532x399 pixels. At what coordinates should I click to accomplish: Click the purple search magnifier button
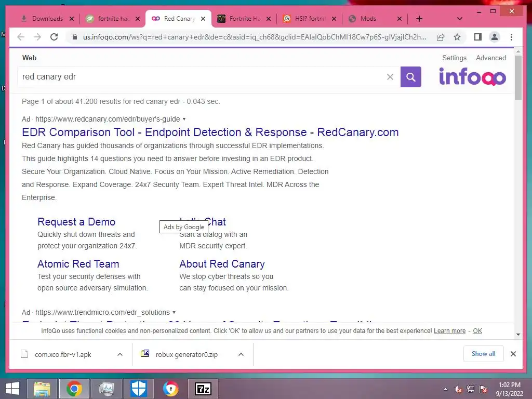410,77
